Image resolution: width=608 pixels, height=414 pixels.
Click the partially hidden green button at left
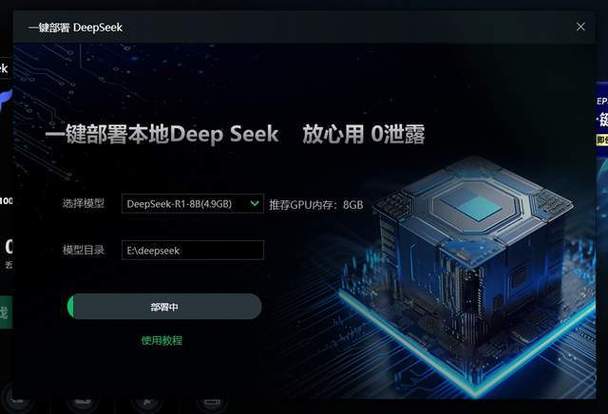point(6,312)
